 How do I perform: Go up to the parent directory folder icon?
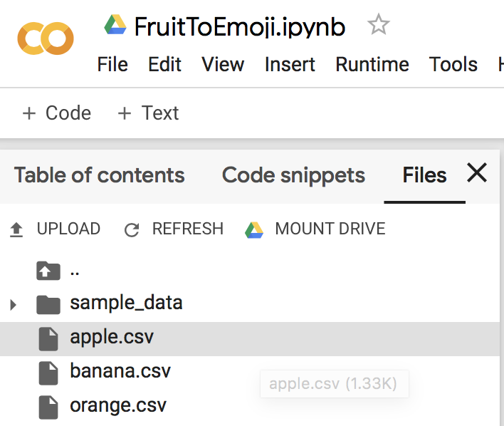point(48,271)
